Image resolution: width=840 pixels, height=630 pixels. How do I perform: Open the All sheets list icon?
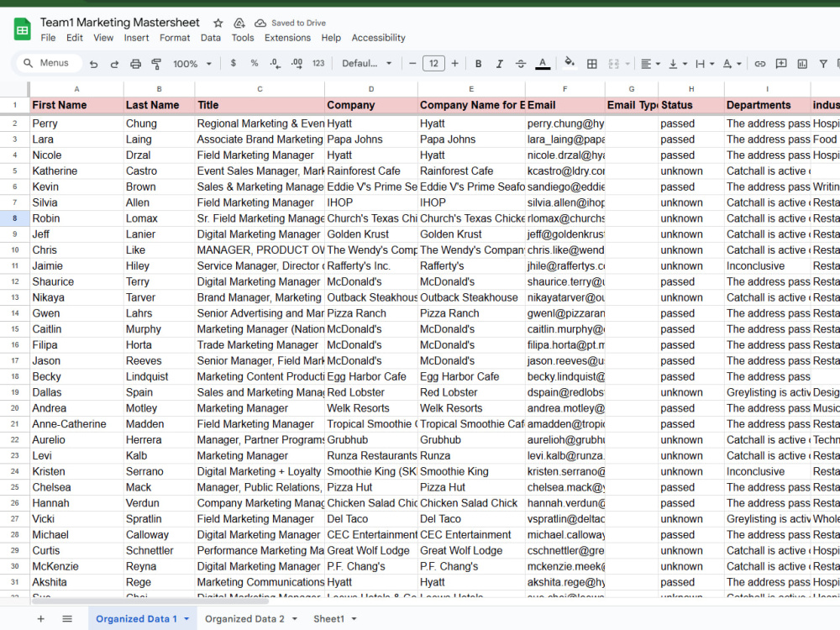point(67,619)
